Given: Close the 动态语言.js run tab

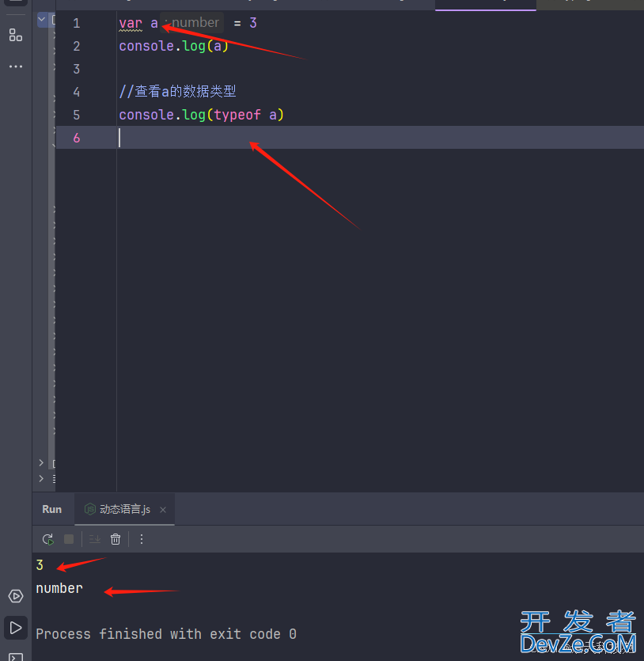Looking at the screenshot, I should coord(163,510).
